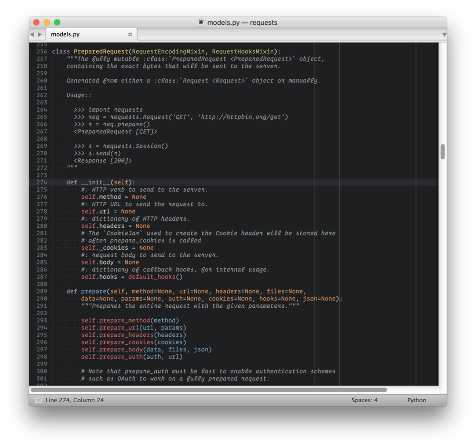Click the left tab navigation arrow

pos(32,34)
